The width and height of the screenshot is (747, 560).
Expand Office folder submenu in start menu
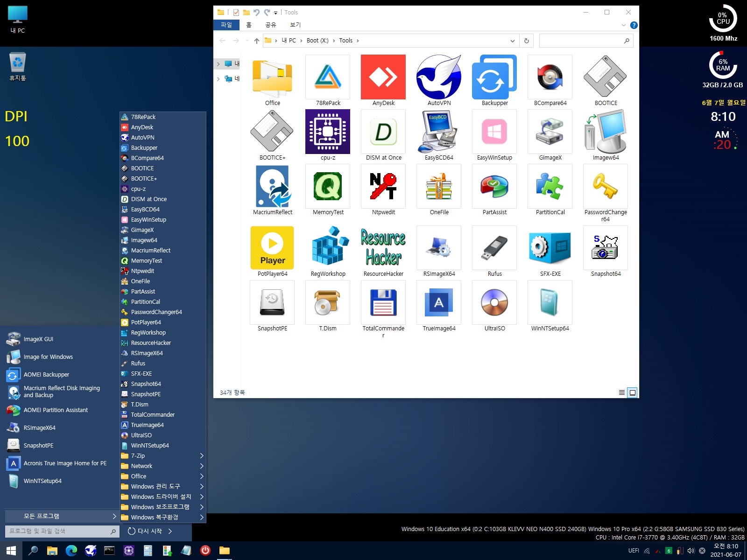pos(162,476)
